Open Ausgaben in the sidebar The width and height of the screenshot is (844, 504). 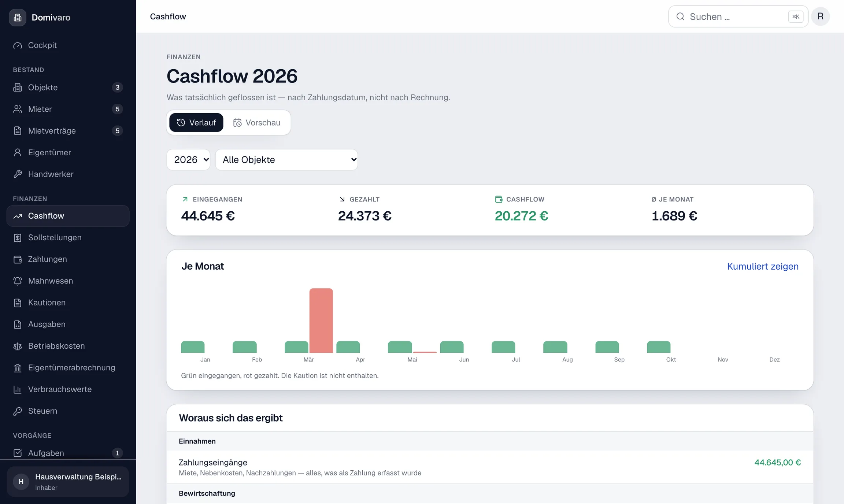click(68, 325)
